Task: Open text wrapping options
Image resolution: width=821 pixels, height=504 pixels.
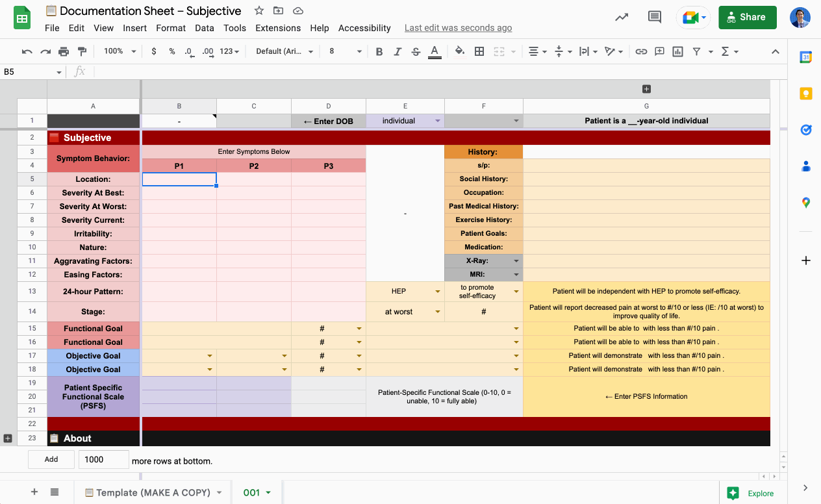Action: click(587, 51)
